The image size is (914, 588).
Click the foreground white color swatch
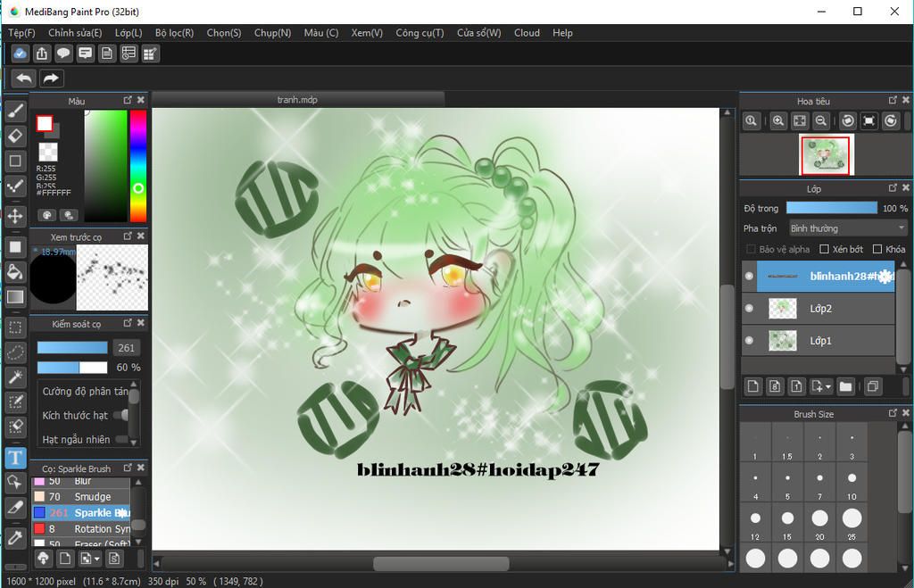click(x=45, y=123)
